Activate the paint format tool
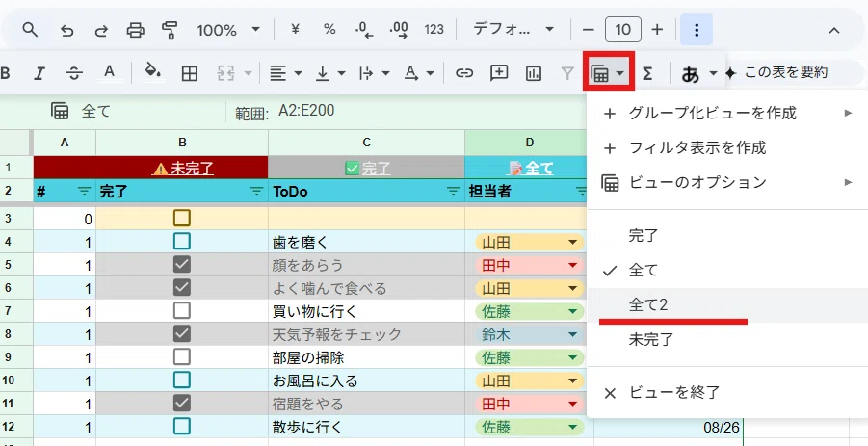Viewport: 868px width, 446px height. tap(169, 30)
